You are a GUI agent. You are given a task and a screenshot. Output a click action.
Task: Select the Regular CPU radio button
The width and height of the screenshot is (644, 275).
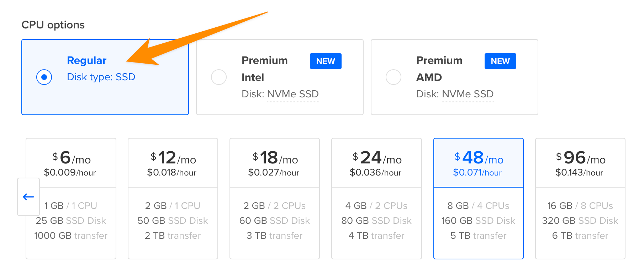tap(44, 77)
